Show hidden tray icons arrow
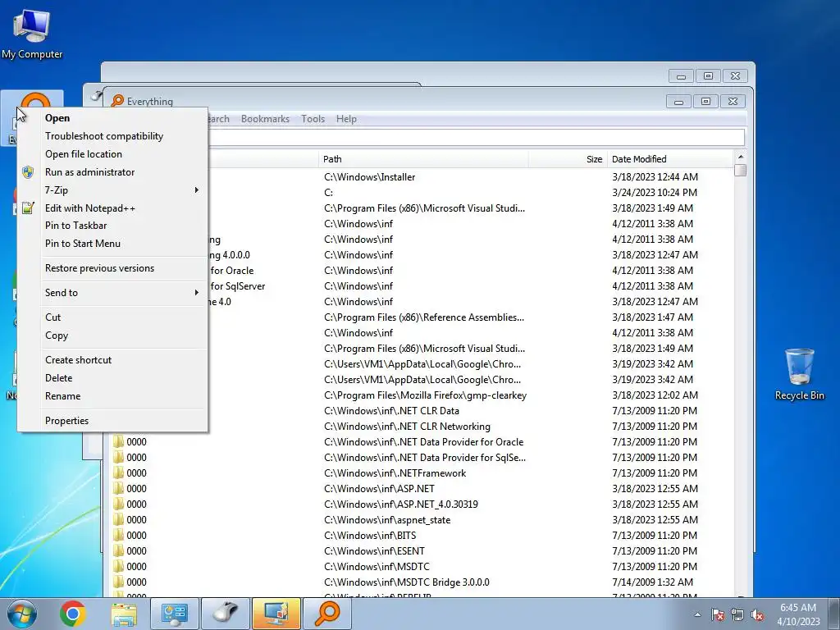This screenshot has width=840, height=630. [x=697, y=614]
